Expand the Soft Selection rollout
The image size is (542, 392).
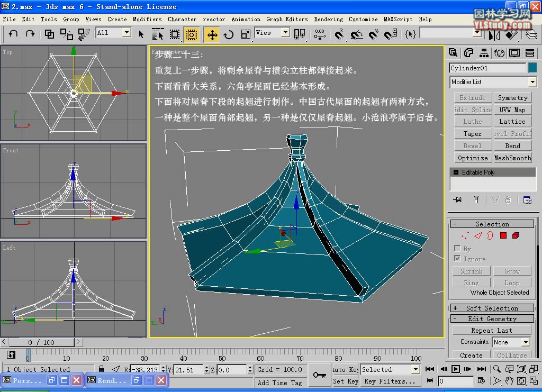click(x=492, y=308)
